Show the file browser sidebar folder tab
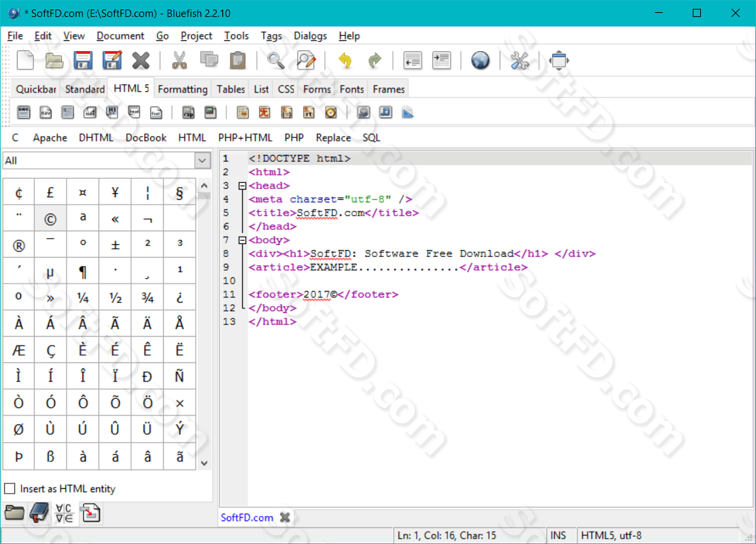This screenshot has width=756, height=544. (x=14, y=513)
